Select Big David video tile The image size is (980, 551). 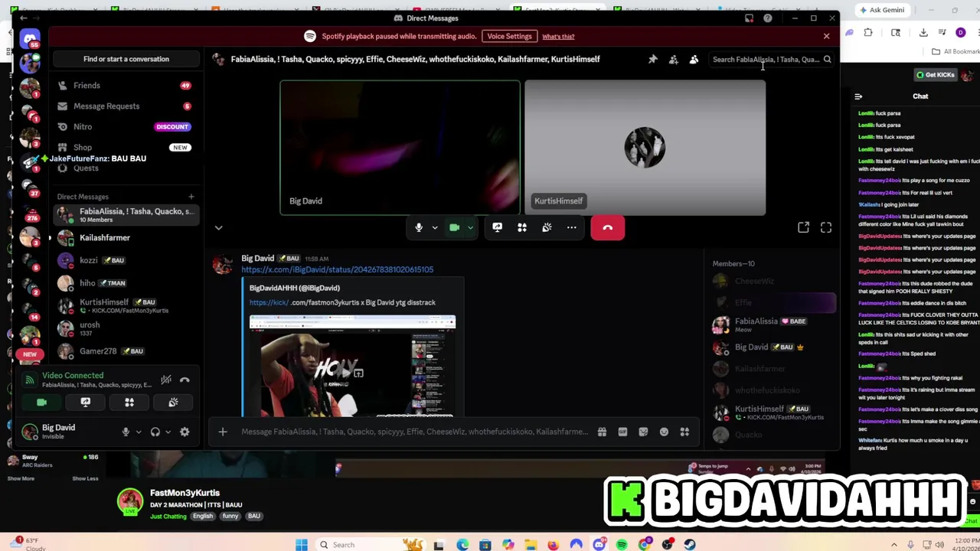coord(400,148)
